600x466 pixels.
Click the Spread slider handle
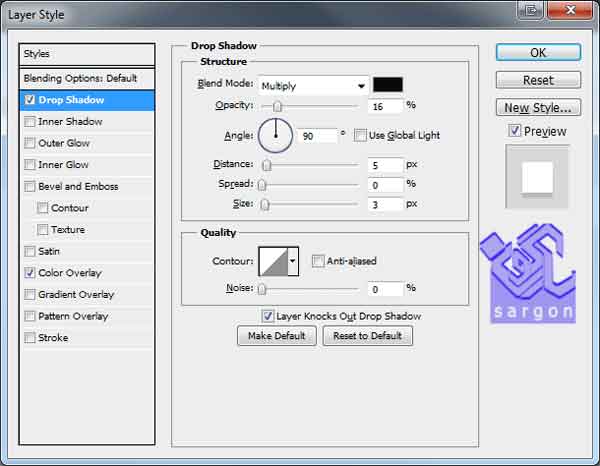pyautogui.click(x=262, y=185)
